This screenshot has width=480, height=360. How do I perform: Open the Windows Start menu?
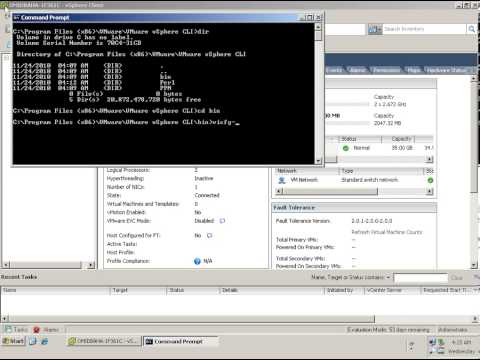click(13, 341)
